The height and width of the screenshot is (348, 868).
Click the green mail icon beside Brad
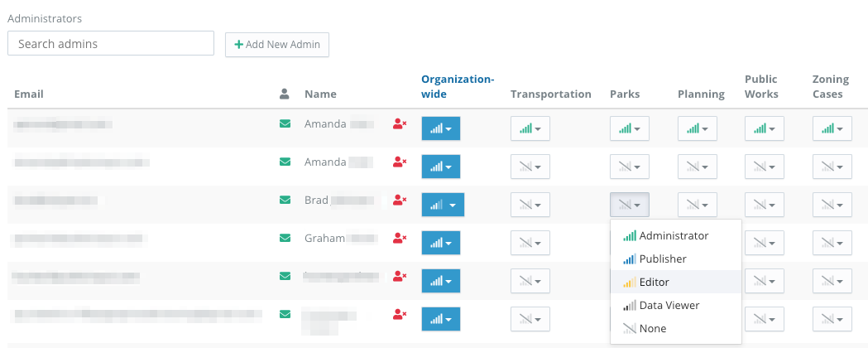pos(285,200)
